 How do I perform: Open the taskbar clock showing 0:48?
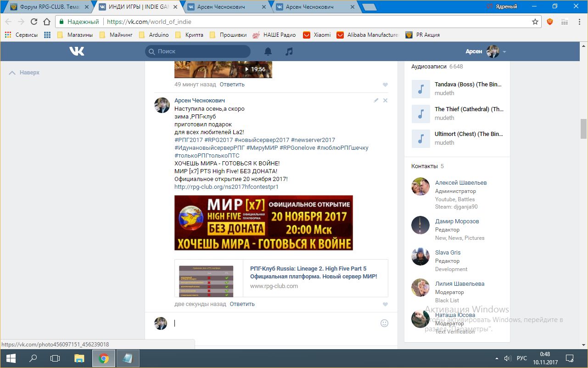pyautogui.click(x=545, y=358)
